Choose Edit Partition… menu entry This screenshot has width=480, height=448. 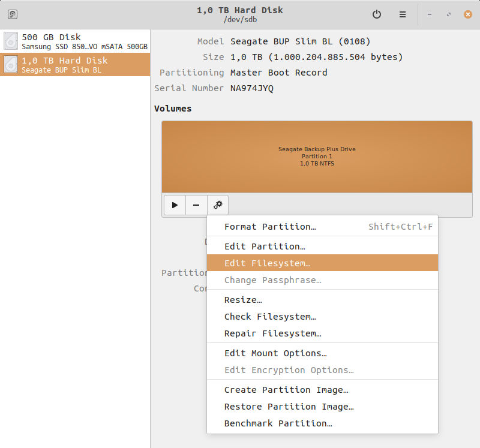[x=322, y=246]
